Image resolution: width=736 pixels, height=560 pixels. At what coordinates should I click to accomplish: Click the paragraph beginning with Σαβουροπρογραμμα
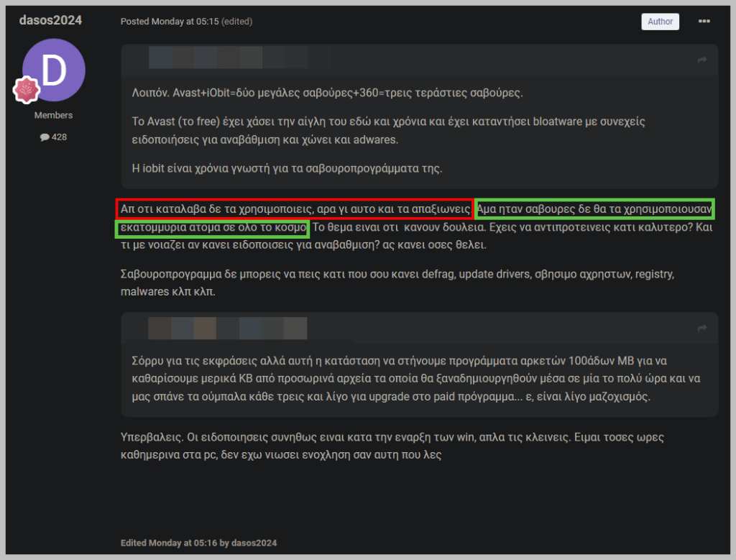(397, 283)
